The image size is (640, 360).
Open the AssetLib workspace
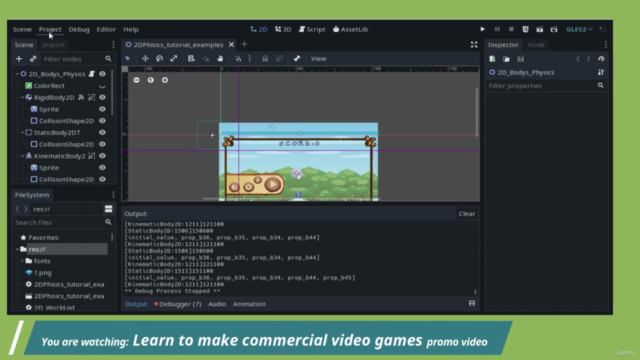(350, 29)
